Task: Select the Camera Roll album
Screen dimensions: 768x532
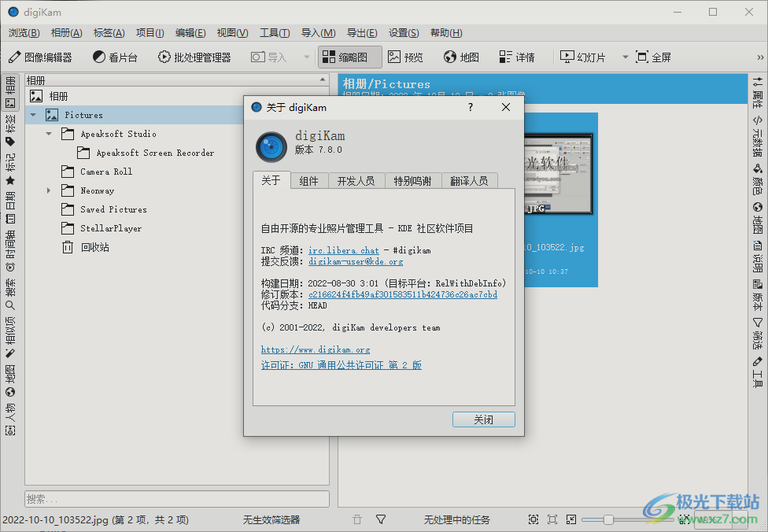Action: click(x=106, y=172)
